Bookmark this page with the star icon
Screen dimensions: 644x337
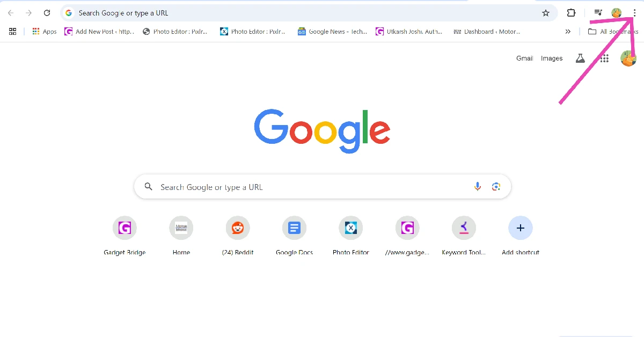(546, 12)
